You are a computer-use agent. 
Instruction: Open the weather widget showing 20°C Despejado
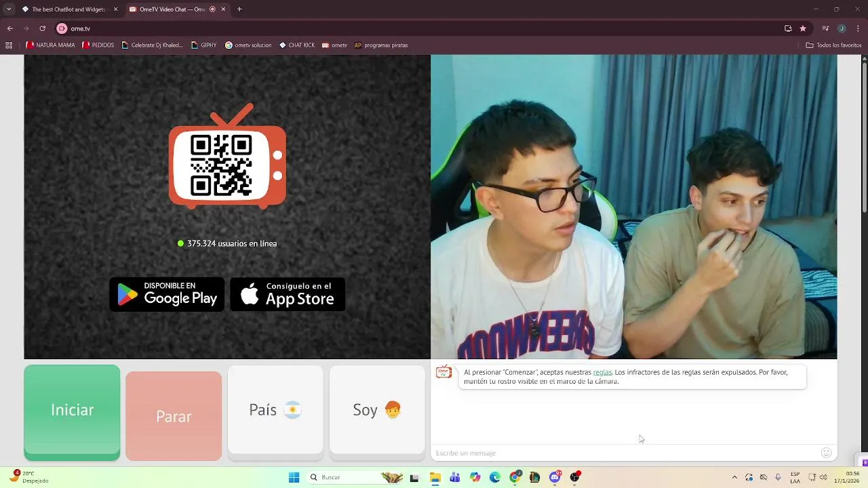click(x=28, y=476)
